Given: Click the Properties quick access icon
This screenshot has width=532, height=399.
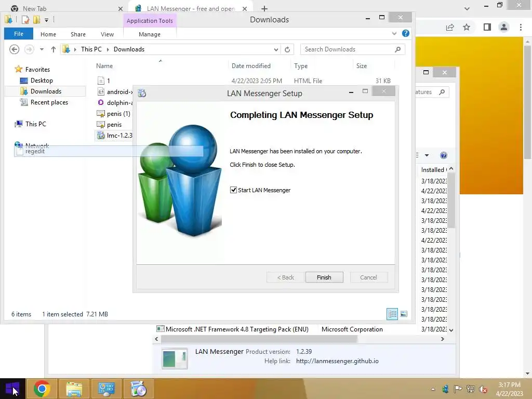Looking at the screenshot, I should tap(25, 19).
